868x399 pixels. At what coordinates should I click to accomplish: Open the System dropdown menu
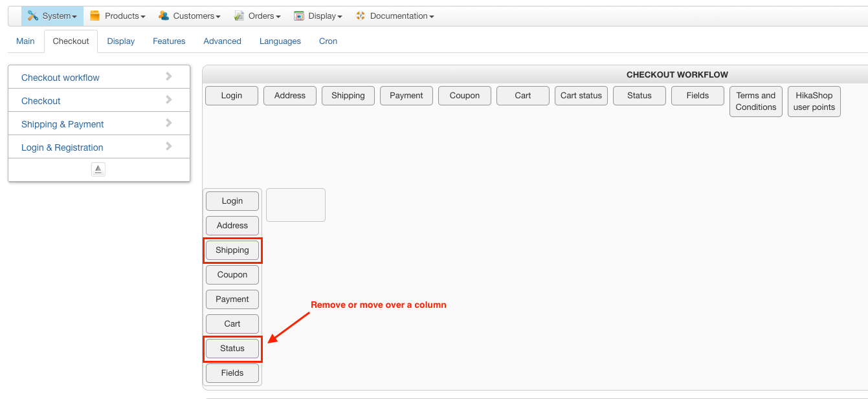click(x=52, y=16)
